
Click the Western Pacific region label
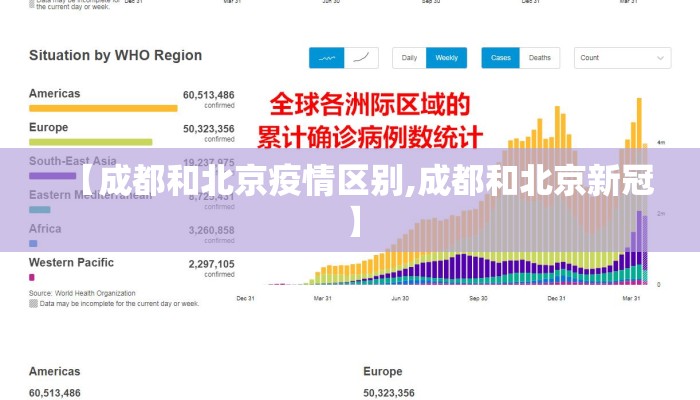point(71,263)
